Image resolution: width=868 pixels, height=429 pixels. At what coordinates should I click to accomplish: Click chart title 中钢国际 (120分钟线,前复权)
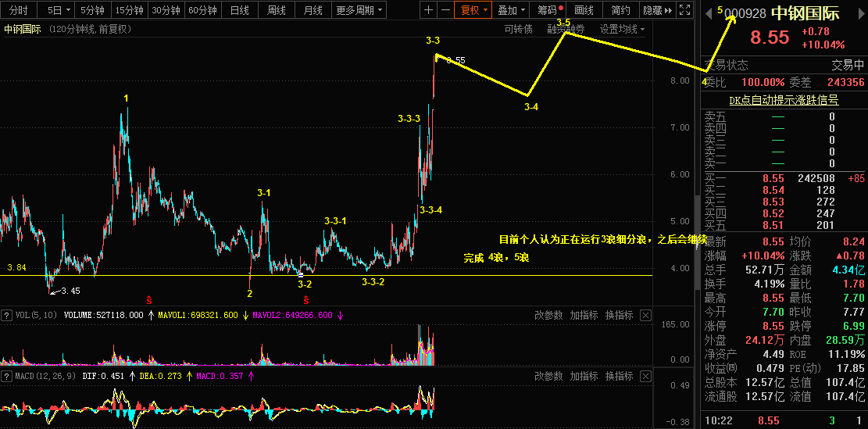68,30
